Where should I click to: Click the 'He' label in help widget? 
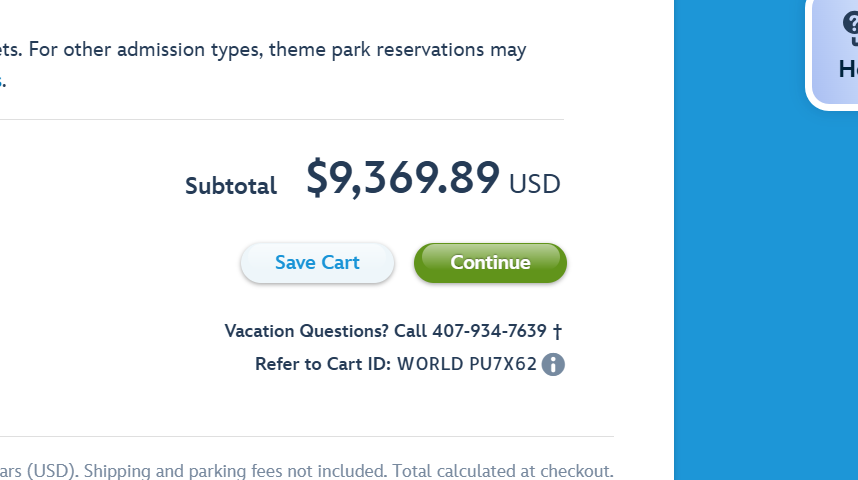click(848, 70)
